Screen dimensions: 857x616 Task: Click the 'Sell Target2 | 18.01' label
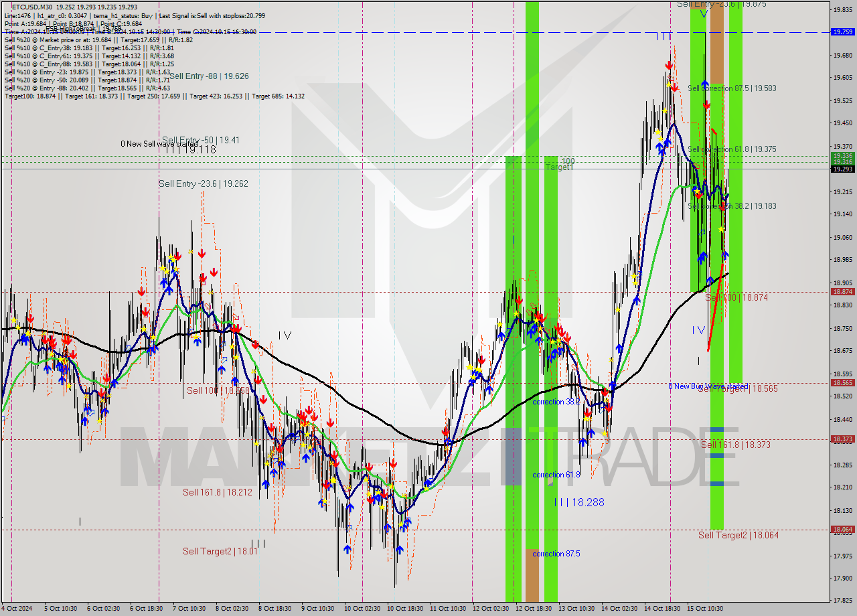point(220,551)
